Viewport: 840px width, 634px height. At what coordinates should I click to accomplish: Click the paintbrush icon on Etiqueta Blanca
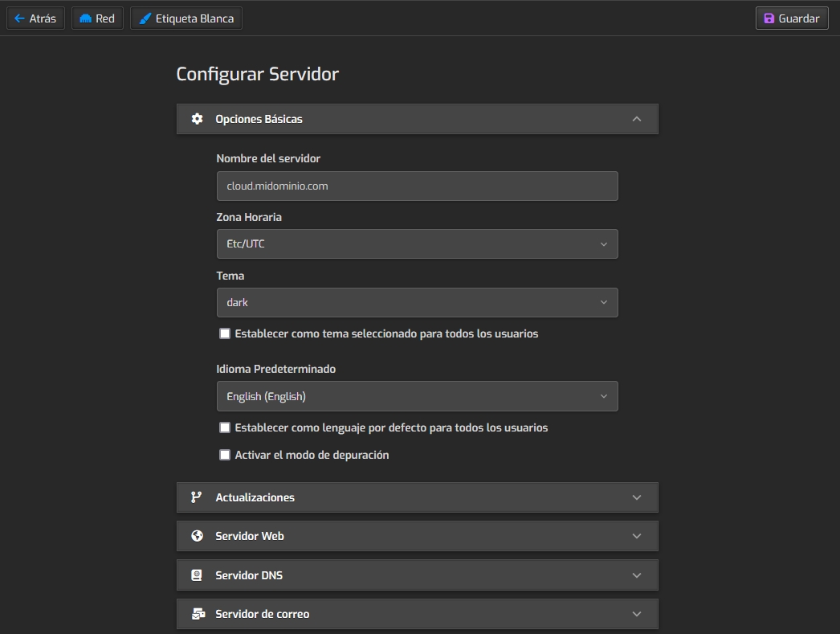point(145,18)
